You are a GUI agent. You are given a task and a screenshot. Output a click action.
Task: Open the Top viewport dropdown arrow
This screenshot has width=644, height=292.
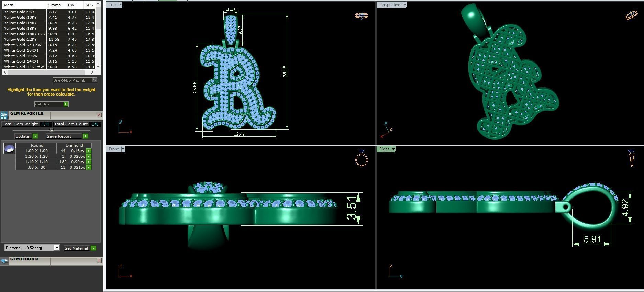[120, 5]
